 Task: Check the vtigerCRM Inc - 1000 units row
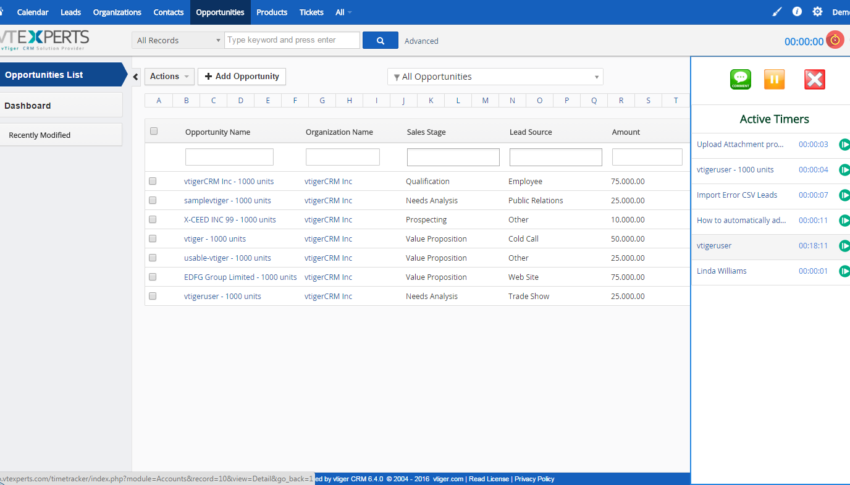click(153, 181)
